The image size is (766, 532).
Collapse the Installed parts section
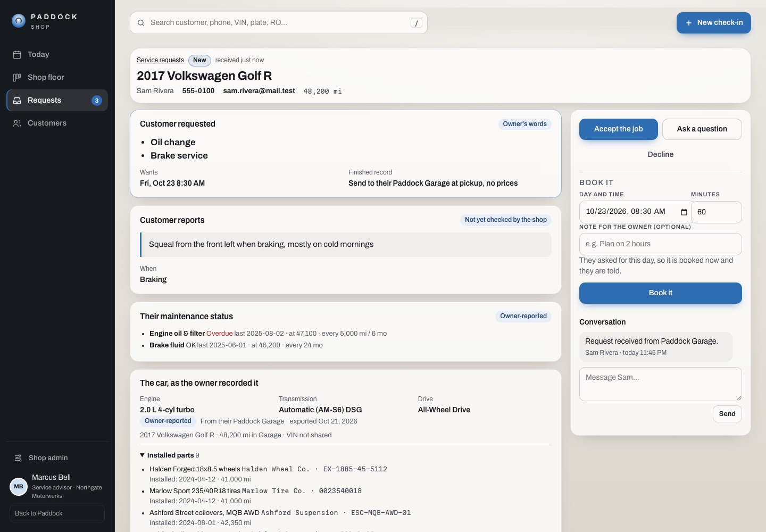(x=169, y=455)
